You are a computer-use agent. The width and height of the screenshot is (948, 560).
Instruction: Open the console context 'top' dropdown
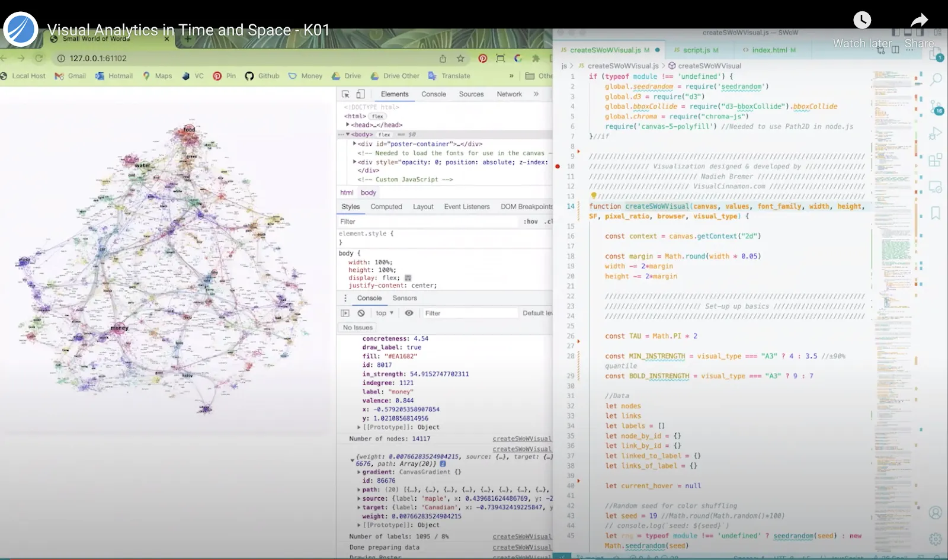[384, 313]
